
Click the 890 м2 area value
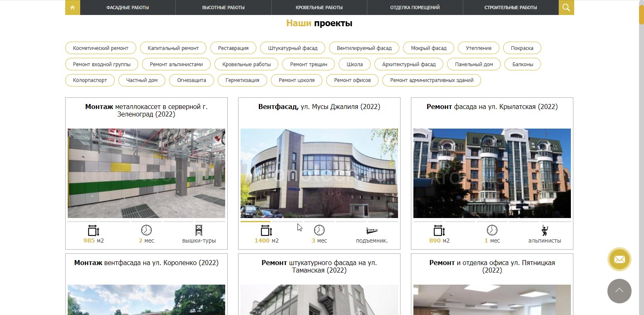coord(439,241)
